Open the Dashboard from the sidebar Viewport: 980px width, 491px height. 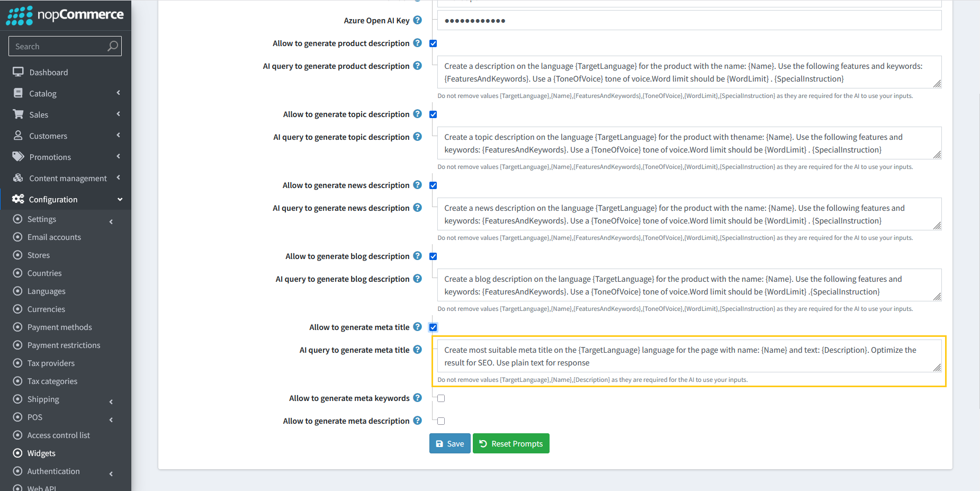[x=48, y=72]
